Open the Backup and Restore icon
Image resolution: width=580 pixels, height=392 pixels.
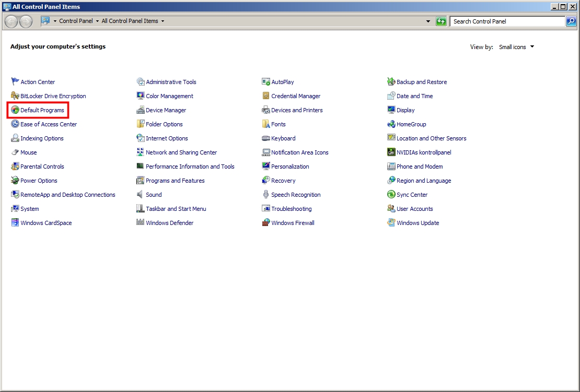click(391, 81)
